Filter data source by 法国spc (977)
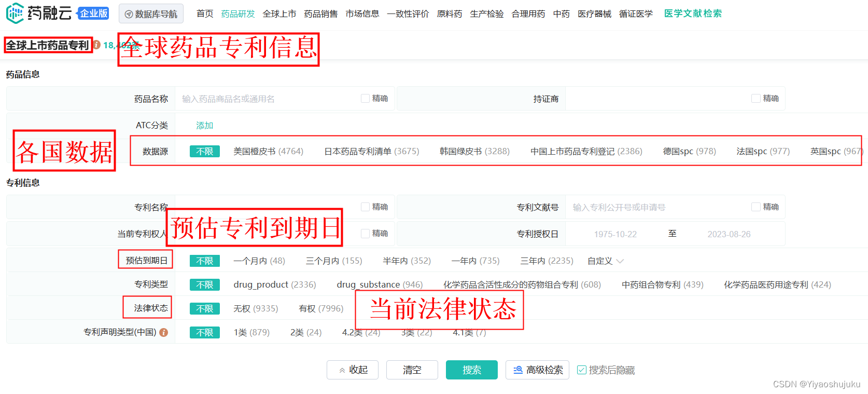 (x=763, y=151)
